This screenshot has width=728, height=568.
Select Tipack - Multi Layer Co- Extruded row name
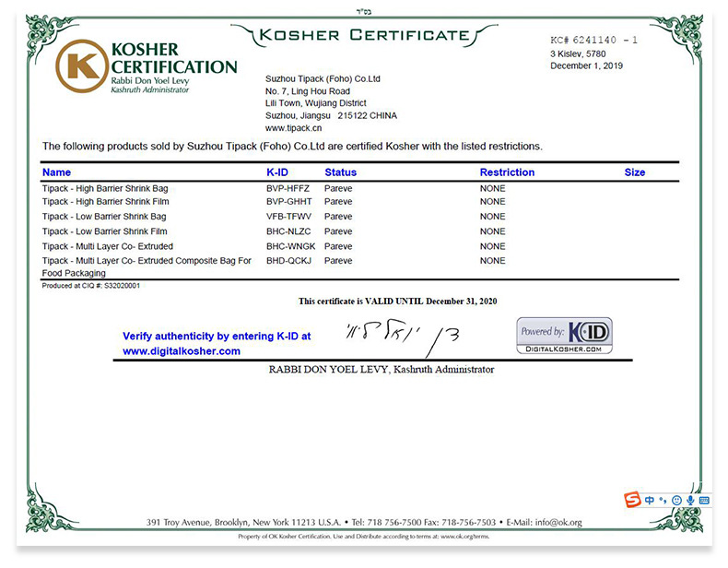pyautogui.click(x=107, y=246)
